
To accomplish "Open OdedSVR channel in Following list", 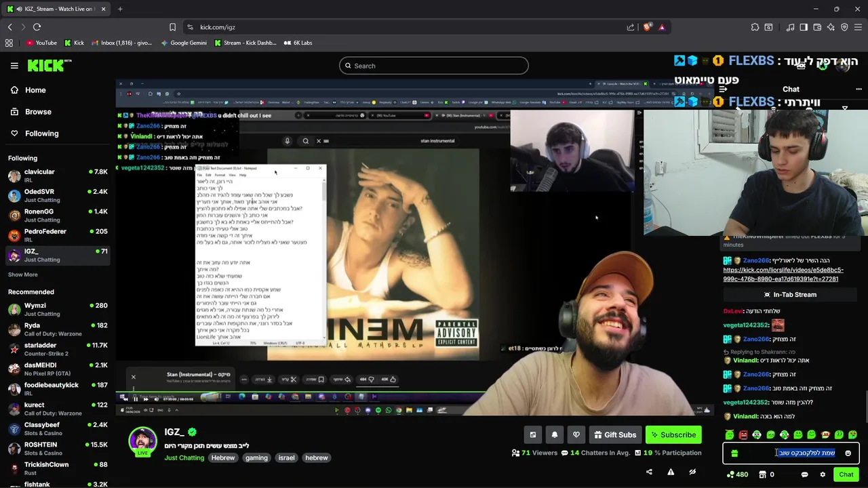I will coord(58,195).
